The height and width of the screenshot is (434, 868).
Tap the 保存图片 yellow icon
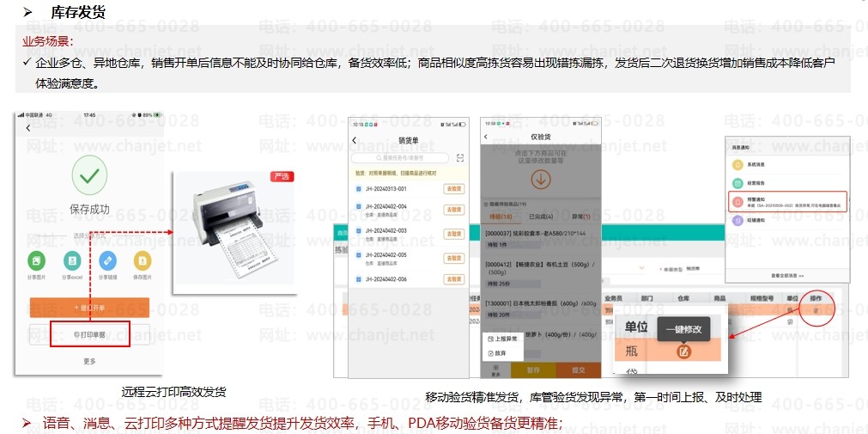[143, 260]
